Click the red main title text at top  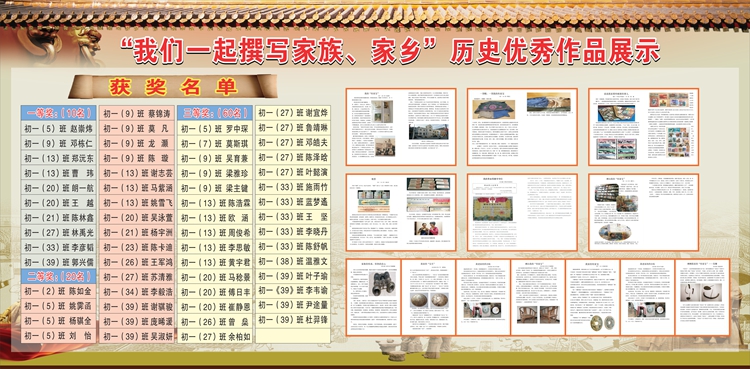pos(390,51)
